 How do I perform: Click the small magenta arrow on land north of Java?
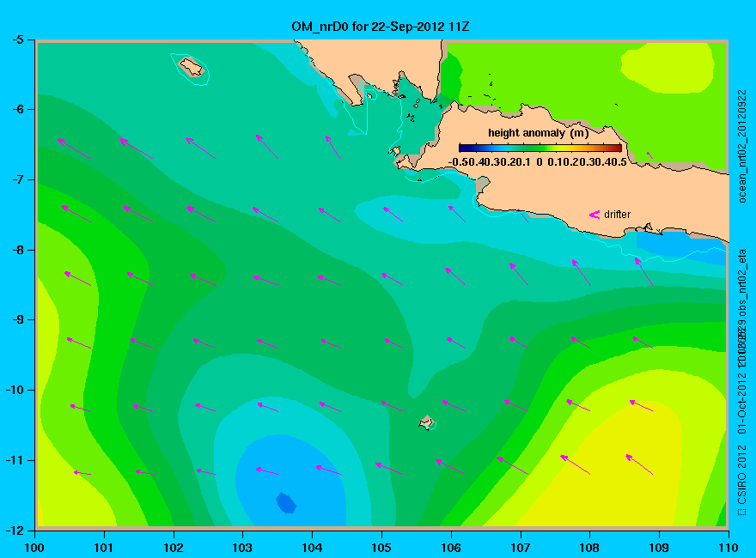pos(649,155)
